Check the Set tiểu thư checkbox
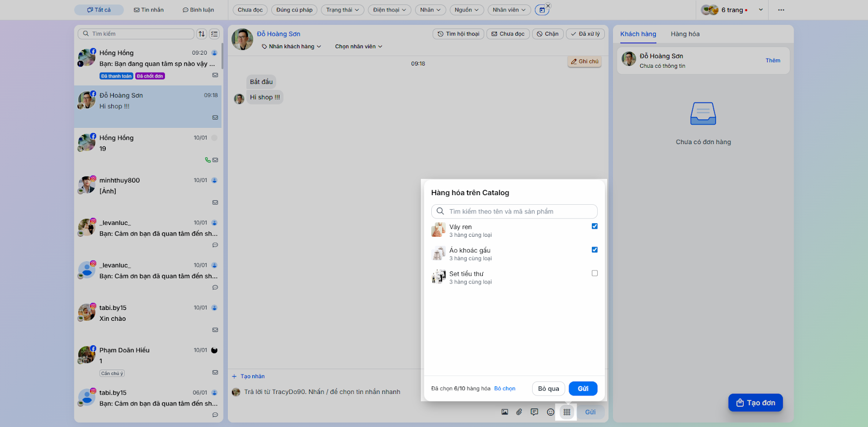868x427 pixels. (x=595, y=273)
